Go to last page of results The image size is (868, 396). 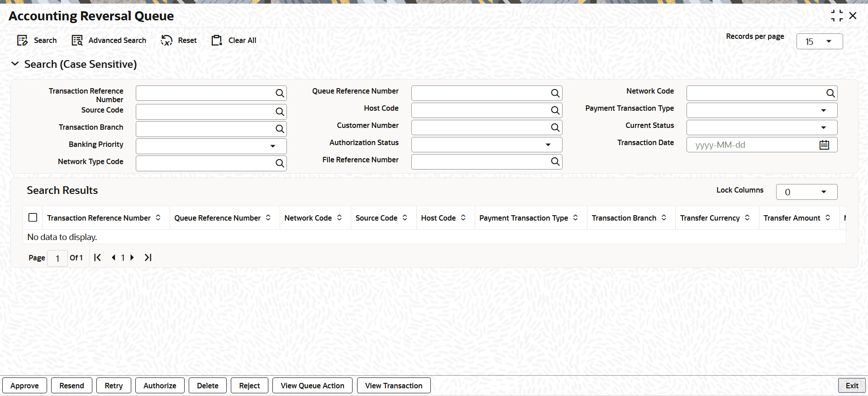[148, 257]
